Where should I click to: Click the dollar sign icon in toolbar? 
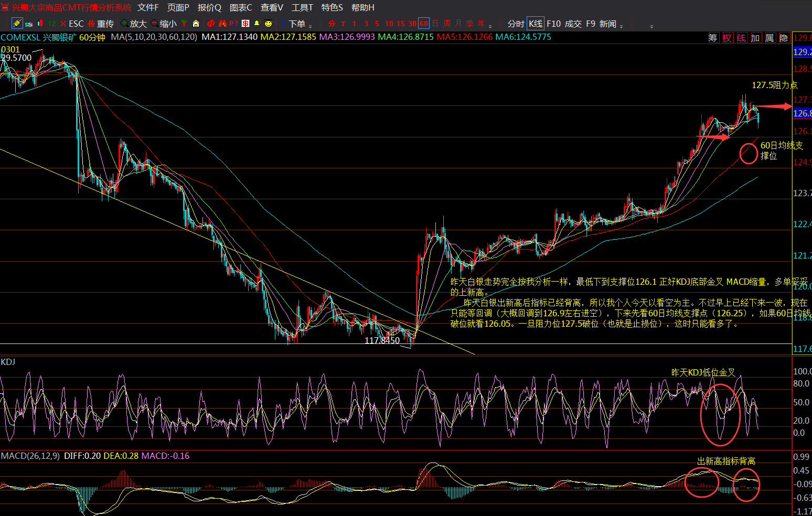[245, 24]
